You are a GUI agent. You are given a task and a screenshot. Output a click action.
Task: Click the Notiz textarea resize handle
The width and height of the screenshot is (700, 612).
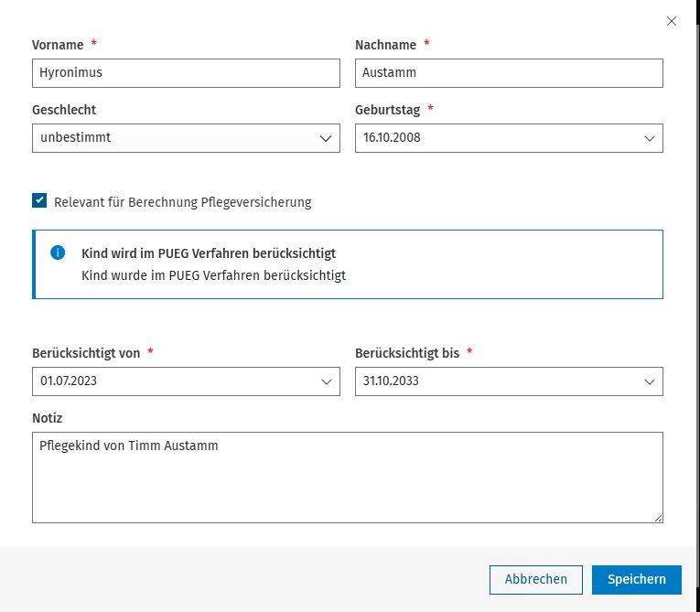tap(658, 518)
